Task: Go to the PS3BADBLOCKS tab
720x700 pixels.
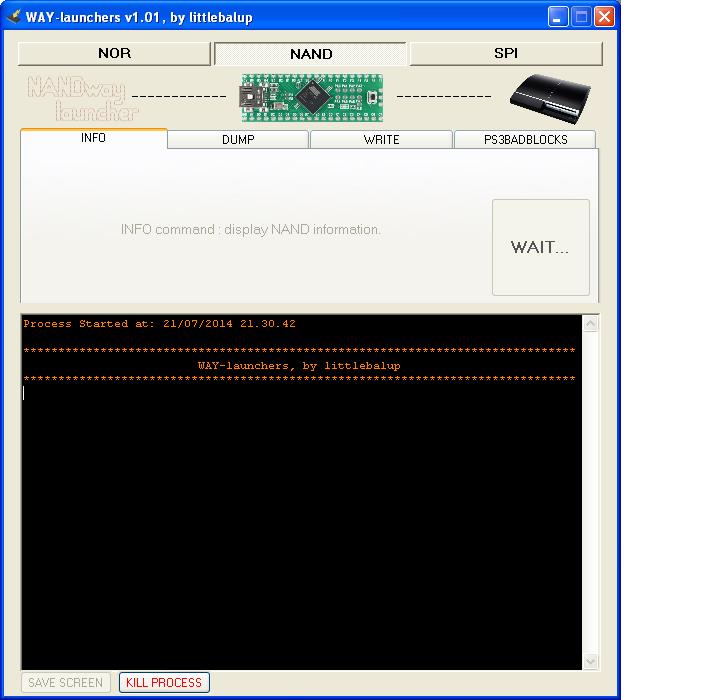Action: click(525, 140)
